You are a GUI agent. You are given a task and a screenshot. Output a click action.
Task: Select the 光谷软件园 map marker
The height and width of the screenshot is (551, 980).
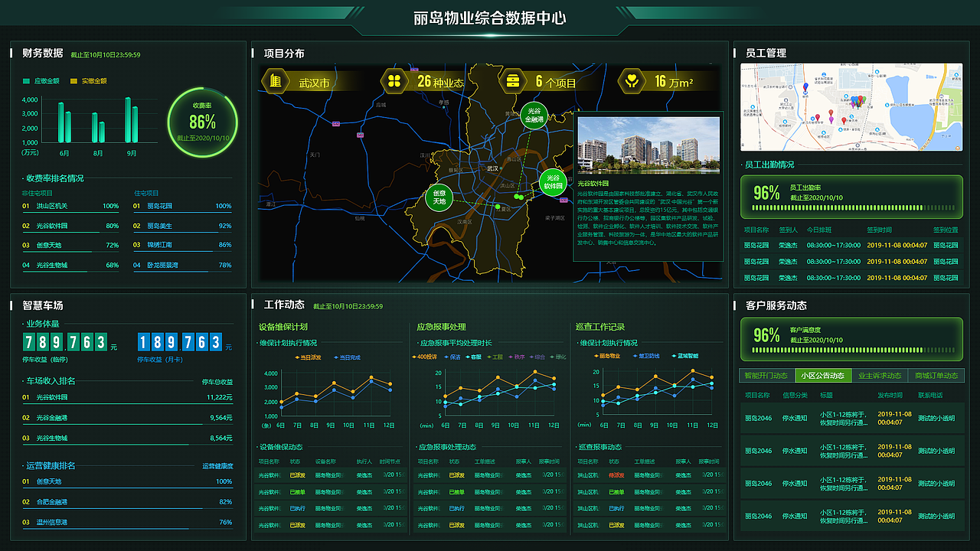[x=553, y=182]
